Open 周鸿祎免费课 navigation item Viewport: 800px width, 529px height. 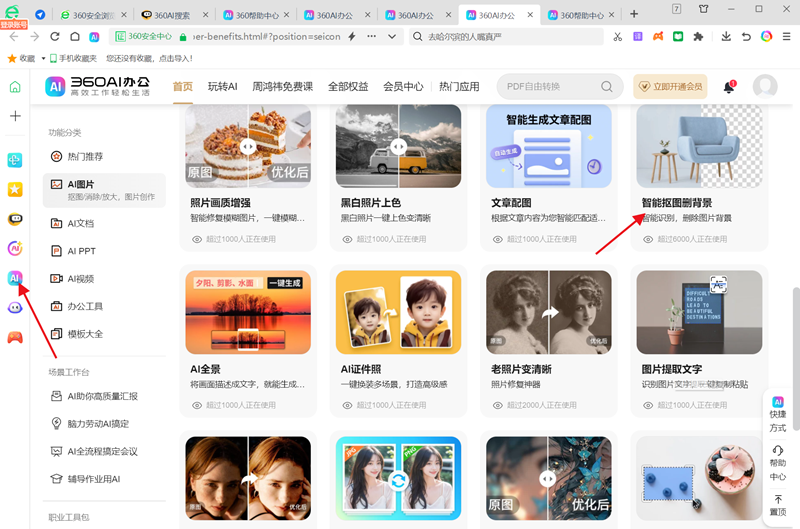282,87
